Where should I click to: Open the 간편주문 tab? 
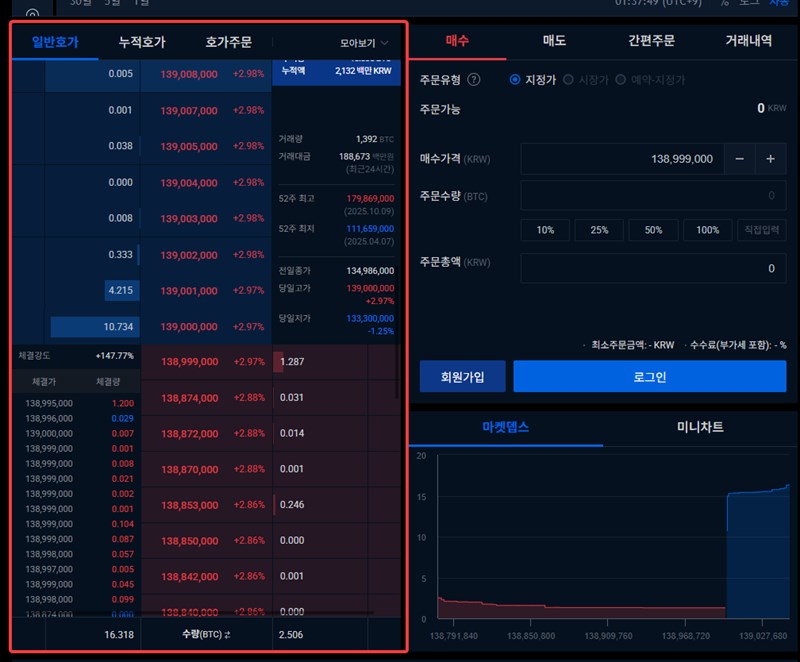[651, 41]
